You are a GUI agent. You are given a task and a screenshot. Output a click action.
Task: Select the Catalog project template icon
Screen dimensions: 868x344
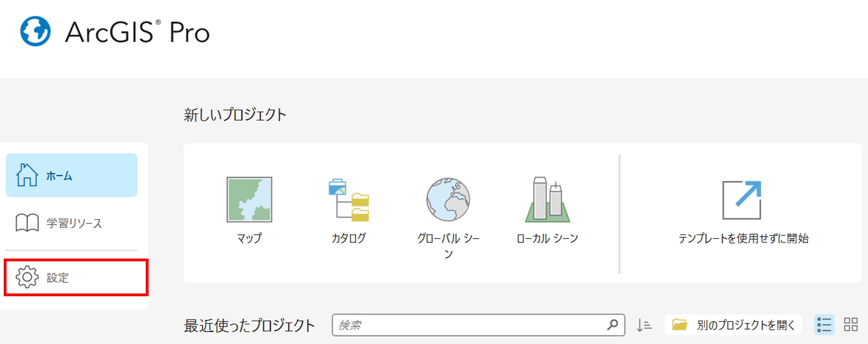click(x=349, y=200)
